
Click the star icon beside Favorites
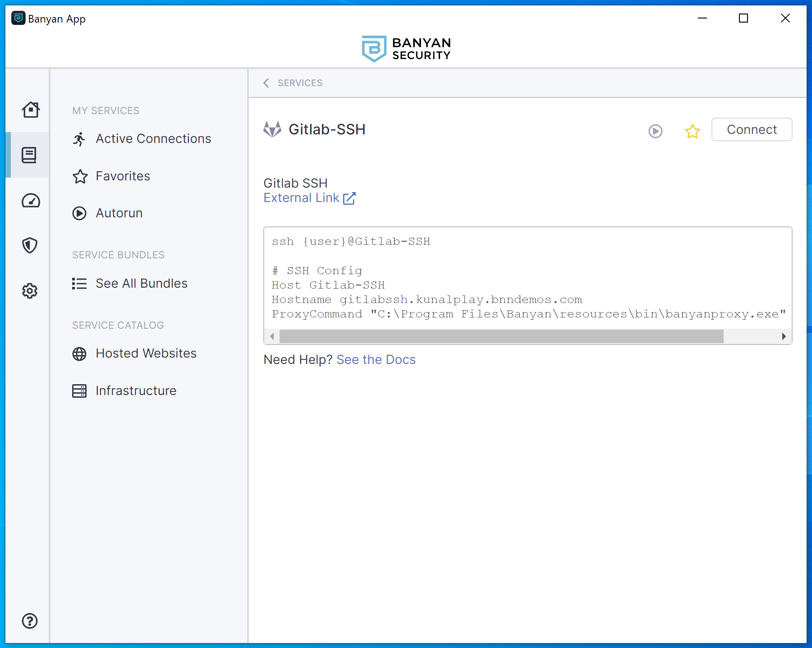tap(80, 176)
